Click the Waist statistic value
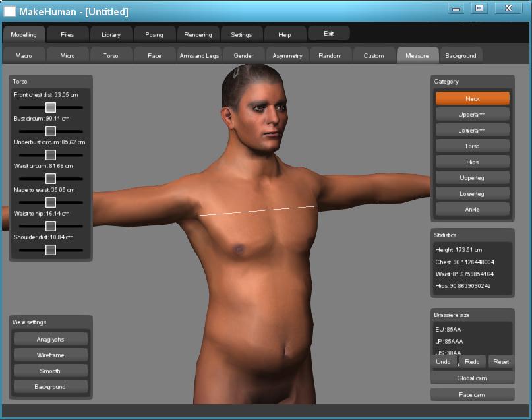Image resolution: width=532 pixels, height=420 pixels. tap(465, 274)
